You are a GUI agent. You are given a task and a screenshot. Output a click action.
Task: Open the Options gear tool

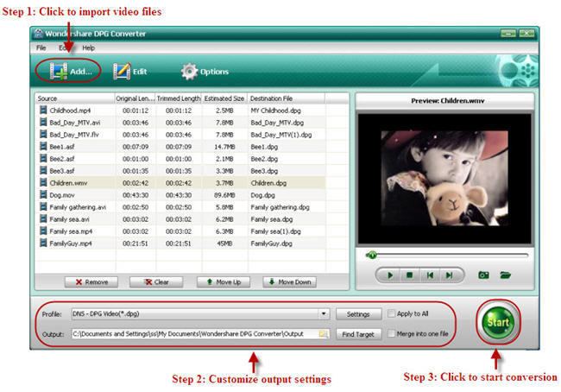click(x=205, y=72)
